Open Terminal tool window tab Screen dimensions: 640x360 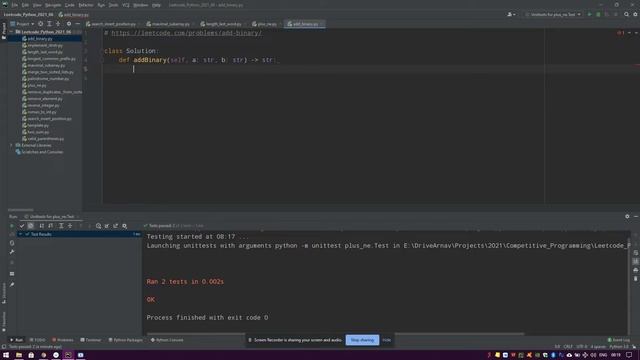coord(91,340)
